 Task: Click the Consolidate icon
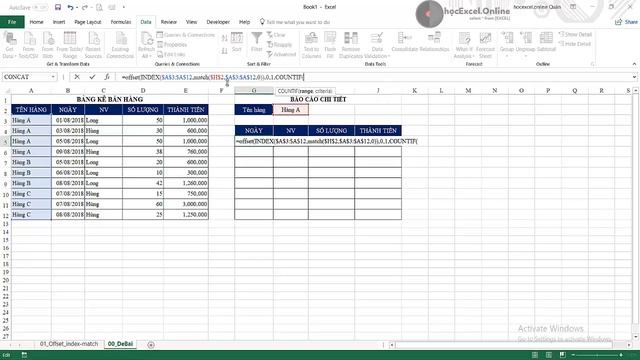tap(404, 42)
